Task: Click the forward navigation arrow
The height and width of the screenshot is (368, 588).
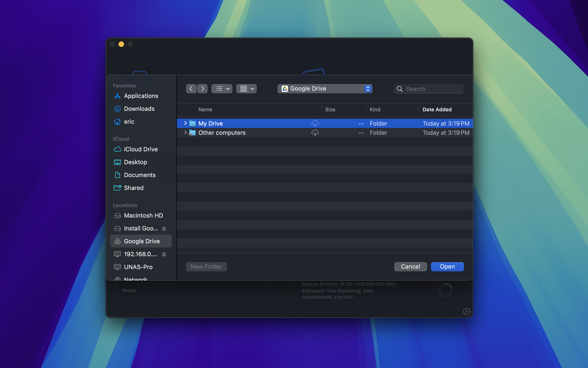Action: (x=202, y=89)
